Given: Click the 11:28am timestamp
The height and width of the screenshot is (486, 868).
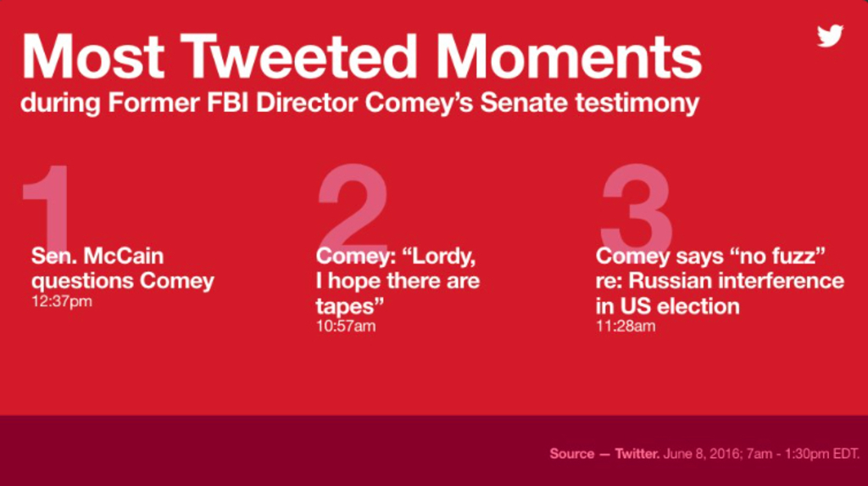Looking at the screenshot, I should (626, 326).
